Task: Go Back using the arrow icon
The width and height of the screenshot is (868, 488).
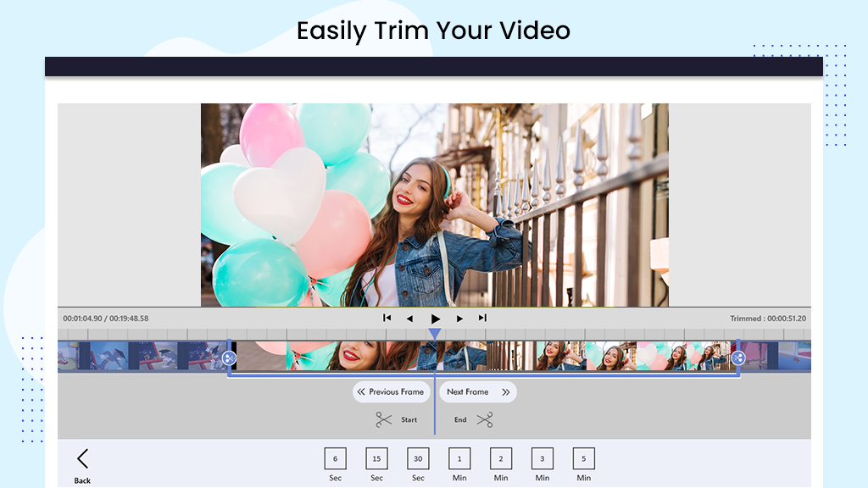Action: (82, 458)
